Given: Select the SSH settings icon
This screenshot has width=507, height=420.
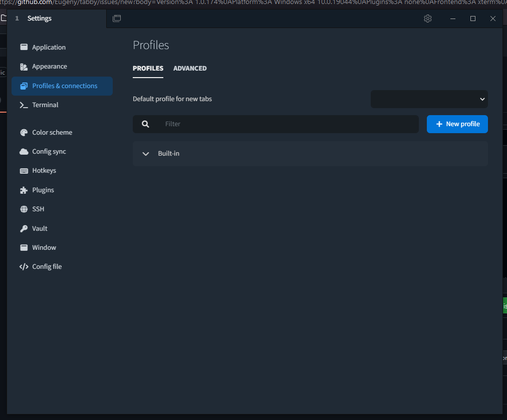Looking at the screenshot, I should 24,209.
